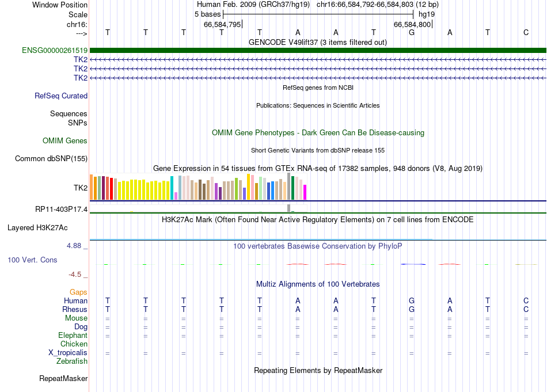The height and width of the screenshot is (392, 547).
Task: Click the cyan bar in TK2 GTEx chart
Action: coord(172,188)
